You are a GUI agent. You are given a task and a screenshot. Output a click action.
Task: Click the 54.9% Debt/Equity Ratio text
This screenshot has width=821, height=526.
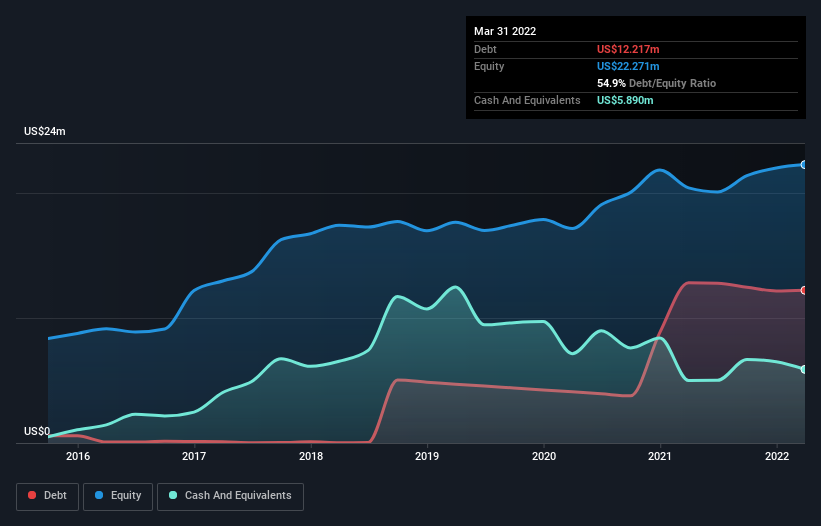click(x=656, y=83)
